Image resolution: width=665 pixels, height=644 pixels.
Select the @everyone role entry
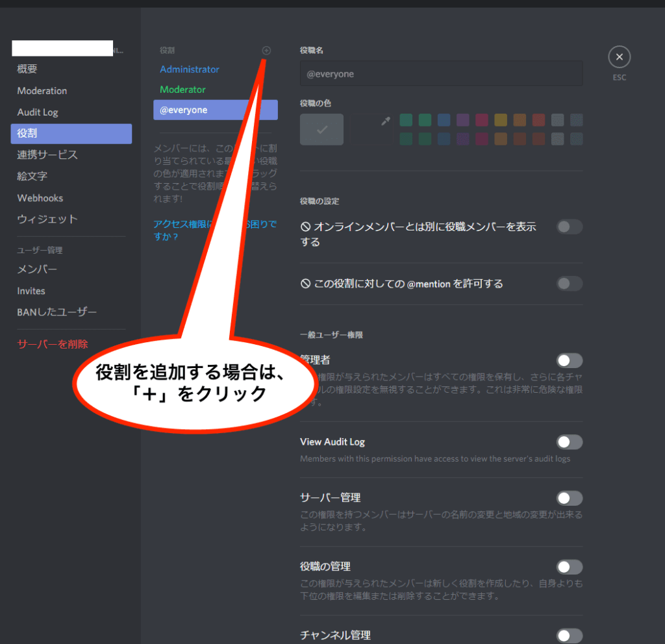coord(215,110)
